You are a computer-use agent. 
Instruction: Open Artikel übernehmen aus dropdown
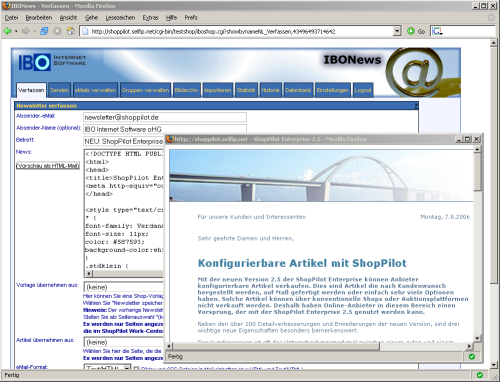(x=124, y=342)
